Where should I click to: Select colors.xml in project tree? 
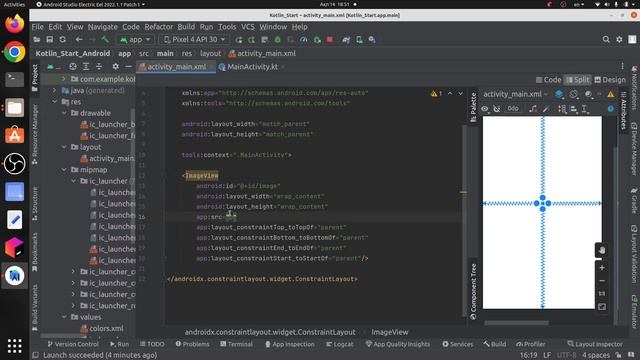106,329
